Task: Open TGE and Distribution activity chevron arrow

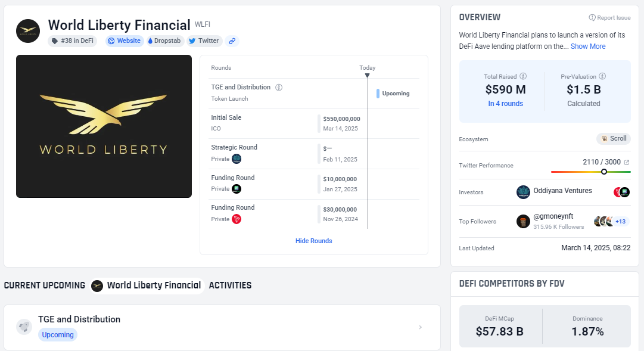Action: point(420,327)
